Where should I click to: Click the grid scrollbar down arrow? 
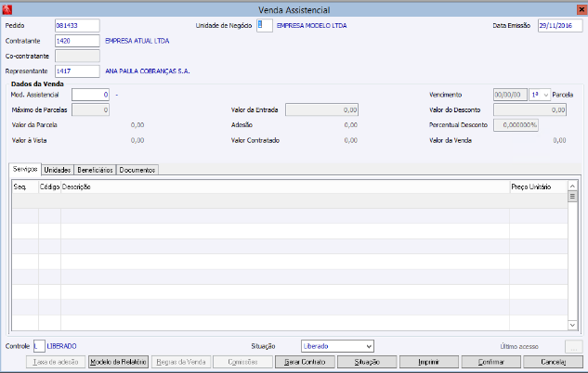click(x=572, y=325)
